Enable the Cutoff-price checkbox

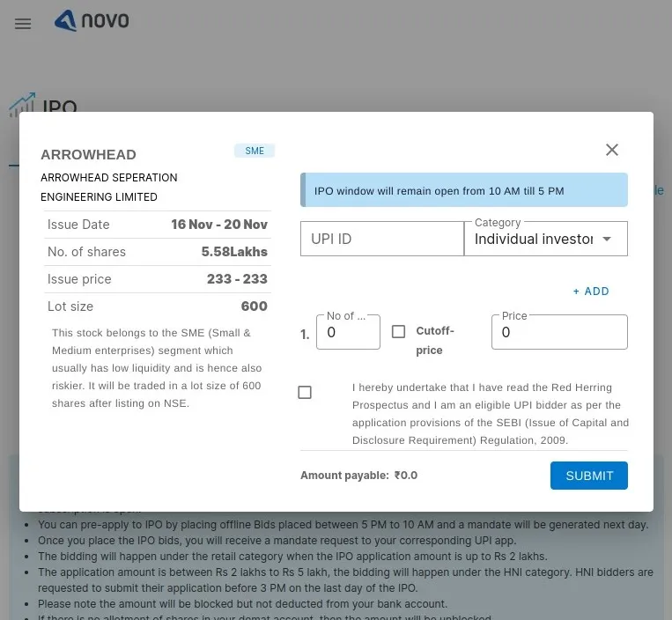click(398, 332)
